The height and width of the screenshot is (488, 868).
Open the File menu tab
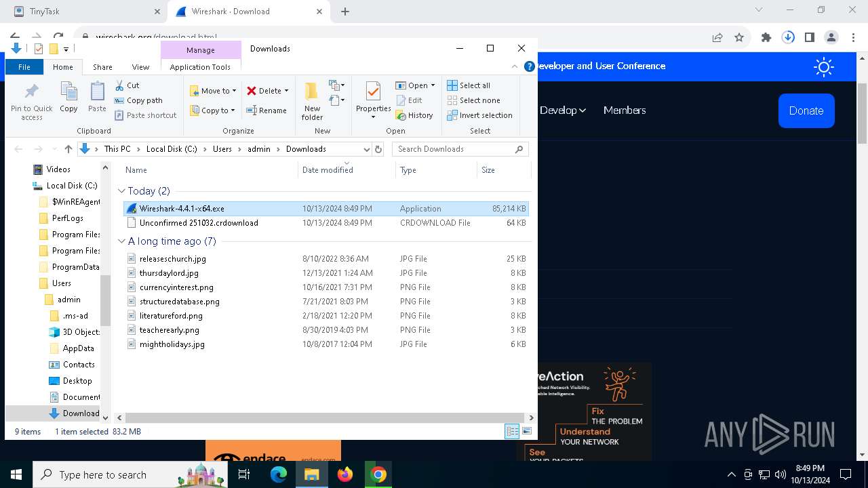24,67
